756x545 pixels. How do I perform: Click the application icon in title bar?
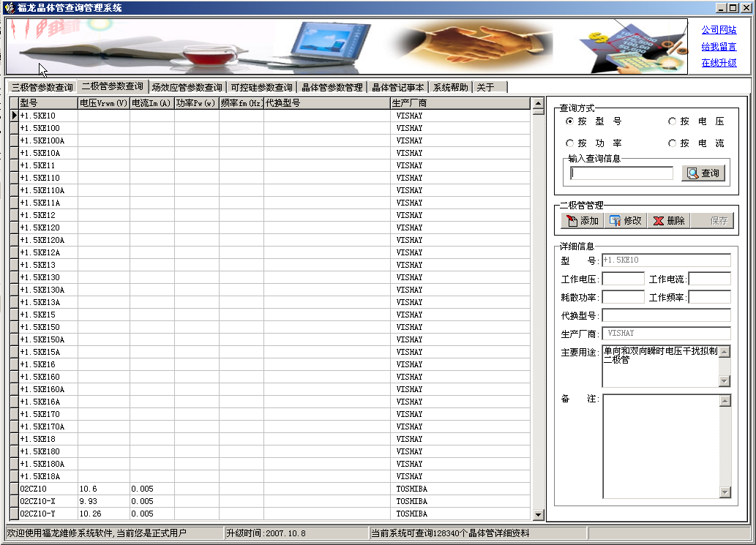coord(10,8)
